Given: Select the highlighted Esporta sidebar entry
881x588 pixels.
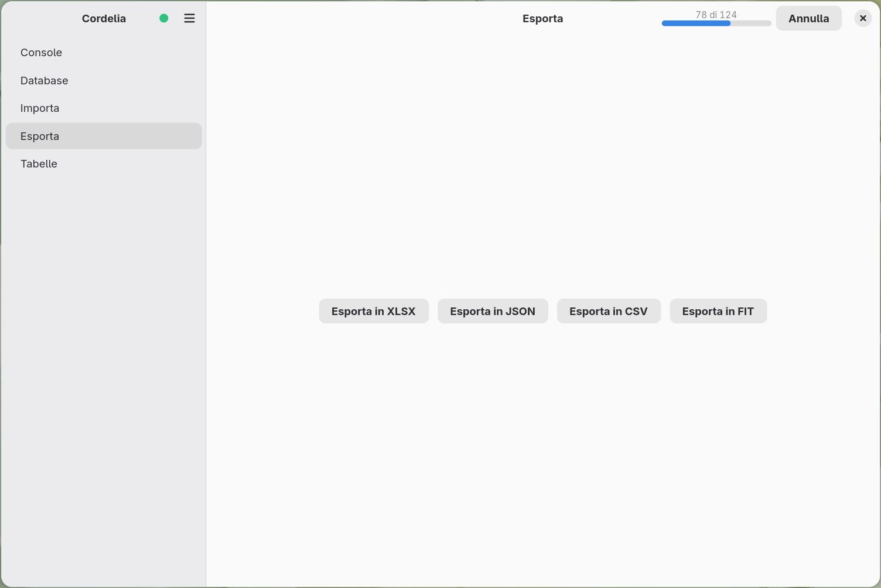Looking at the screenshot, I should pyautogui.click(x=104, y=136).
